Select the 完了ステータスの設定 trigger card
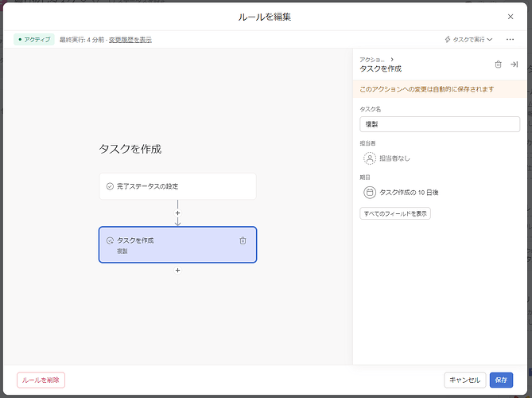Image resolution: width=532 pixels, height=398 pixels. [178, 186]
